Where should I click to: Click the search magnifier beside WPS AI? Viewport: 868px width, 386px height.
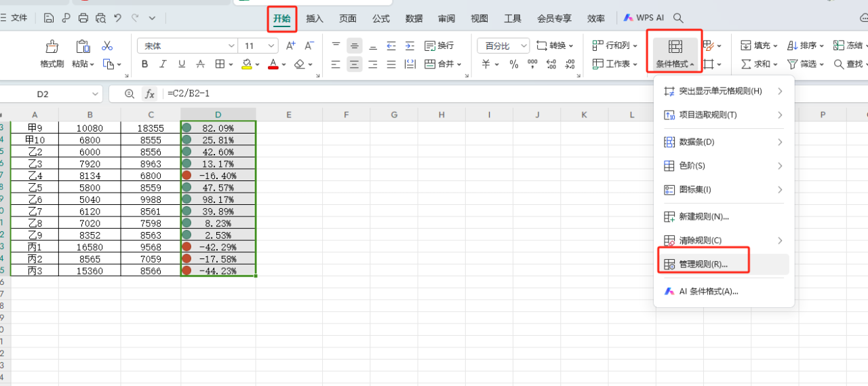pyautogui.click(x=677, y=18)
